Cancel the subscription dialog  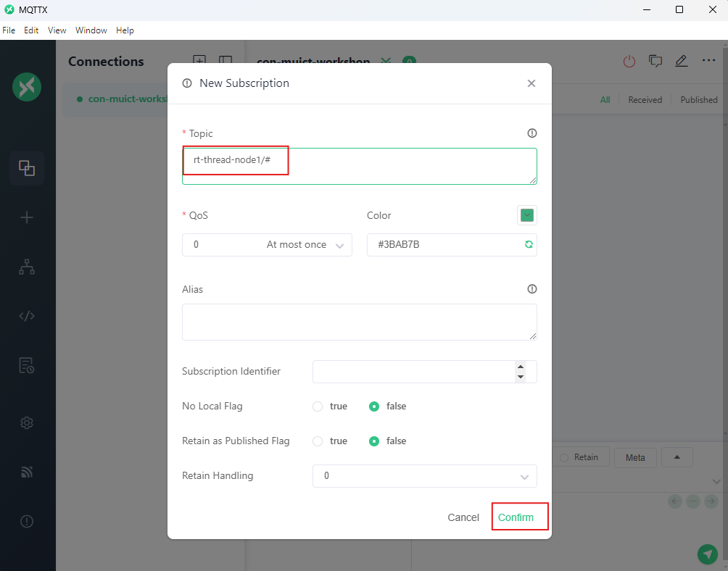click(x=463, y=517)
